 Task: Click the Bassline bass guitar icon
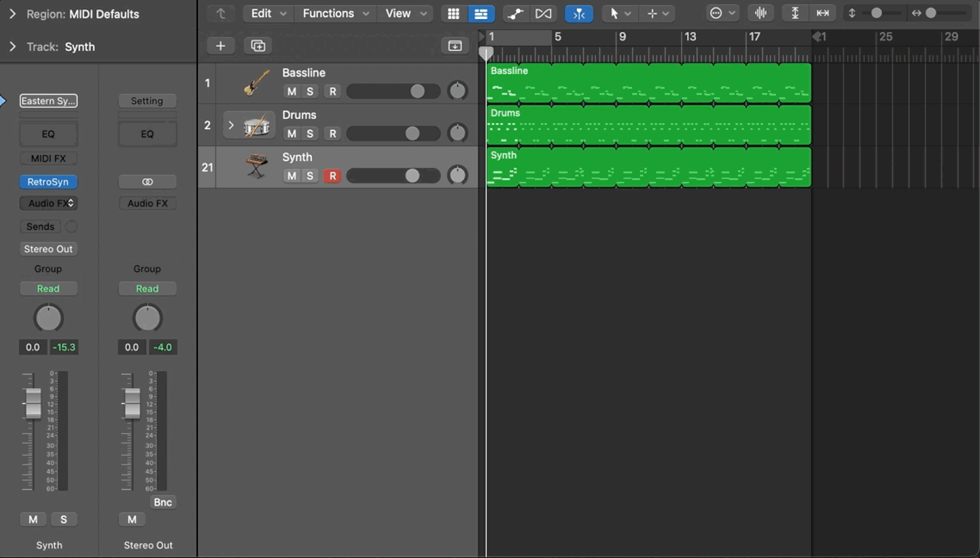coord(256,83)
